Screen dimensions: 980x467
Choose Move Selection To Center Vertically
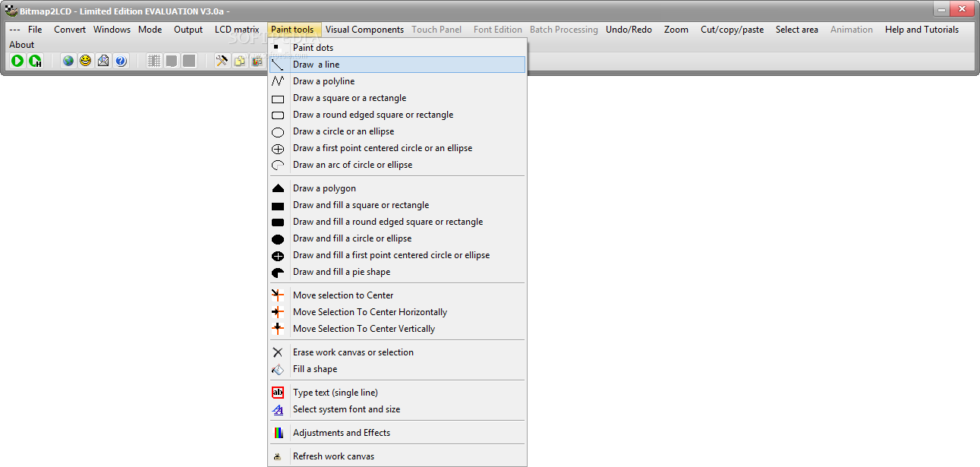(397, 329)
